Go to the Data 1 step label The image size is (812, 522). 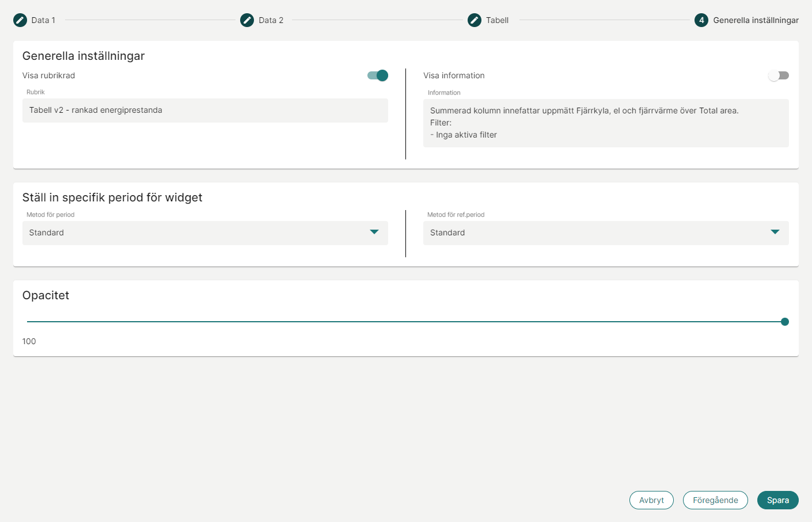[43, 20]
